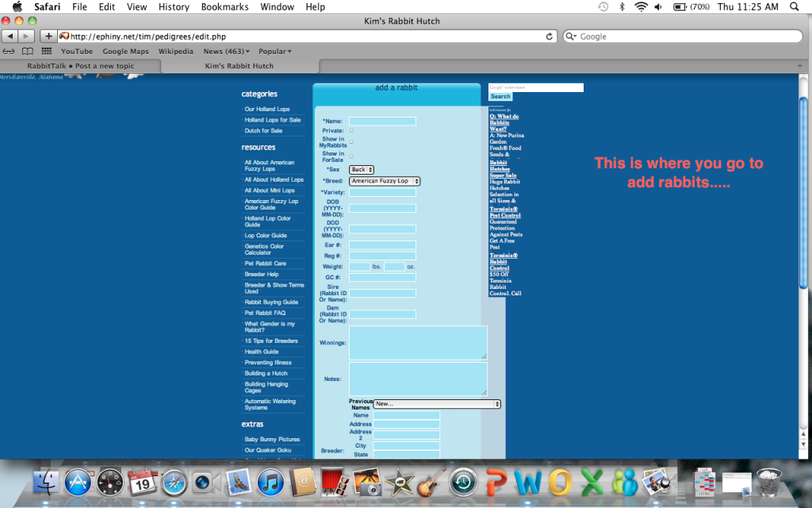
Task: Open the Top Sites grid icon
Action: click(47, 52)
